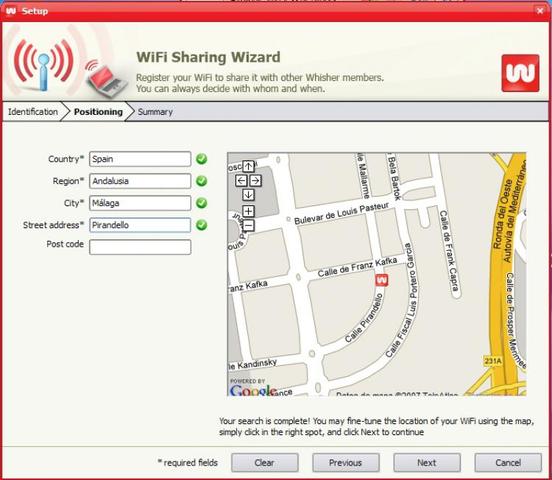This screenshot has width=552, height=480.
Task: Zoom out the map with minus icon
Action: (x=249, y=225)
